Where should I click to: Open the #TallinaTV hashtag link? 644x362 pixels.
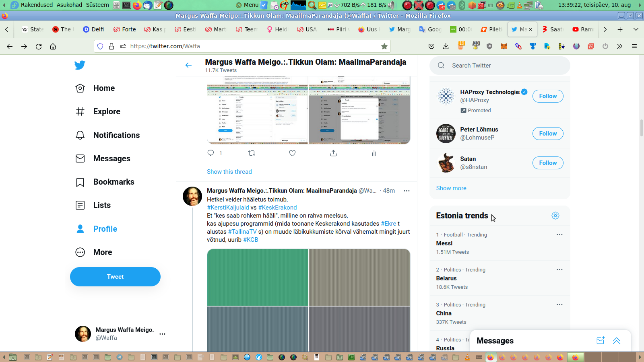[x=242, y=232]
